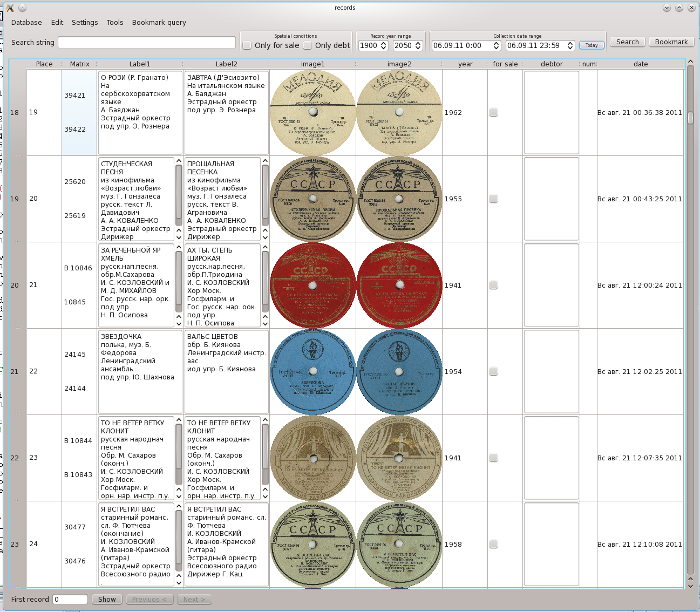Sort by the date column header

(641, 64)
